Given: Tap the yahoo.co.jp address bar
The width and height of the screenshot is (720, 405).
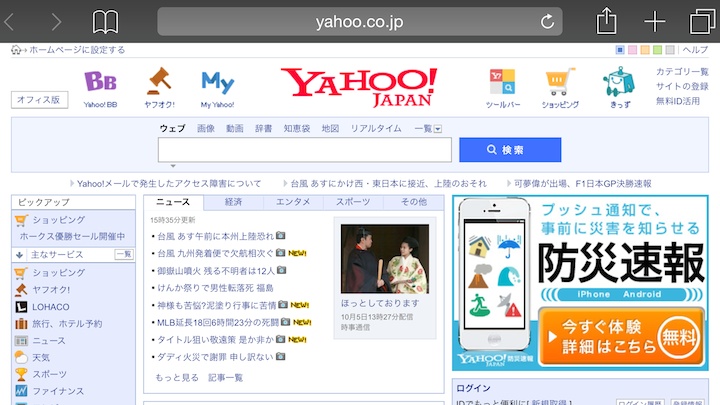Looking at the screenshot, I should point(360,22).
